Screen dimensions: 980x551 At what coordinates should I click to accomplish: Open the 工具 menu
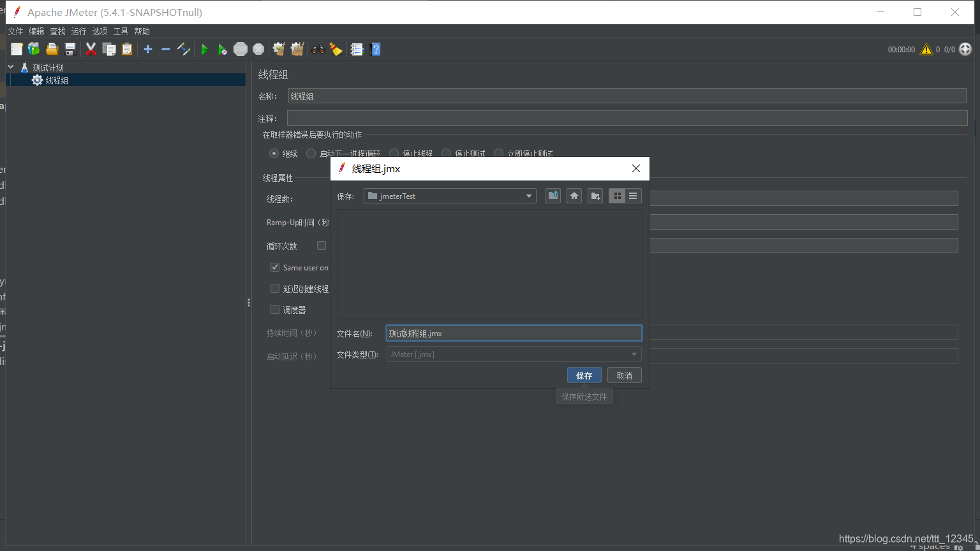click(x=121, y=31)
